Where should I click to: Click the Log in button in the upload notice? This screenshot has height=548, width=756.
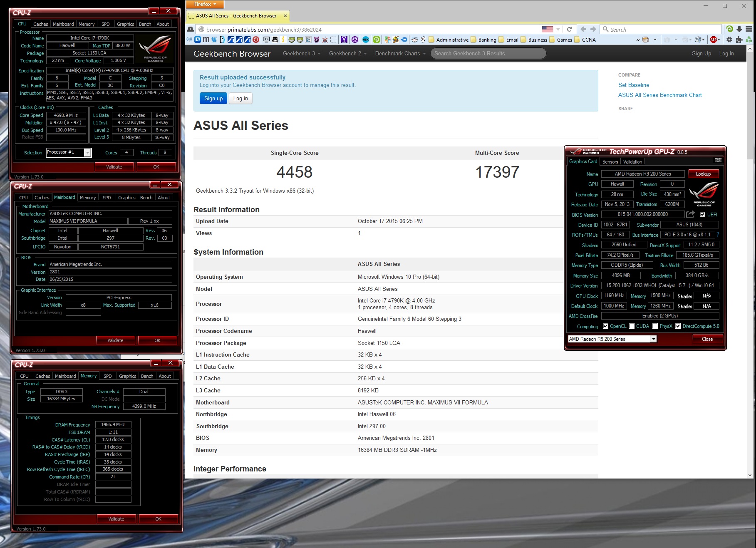[240, 98]
